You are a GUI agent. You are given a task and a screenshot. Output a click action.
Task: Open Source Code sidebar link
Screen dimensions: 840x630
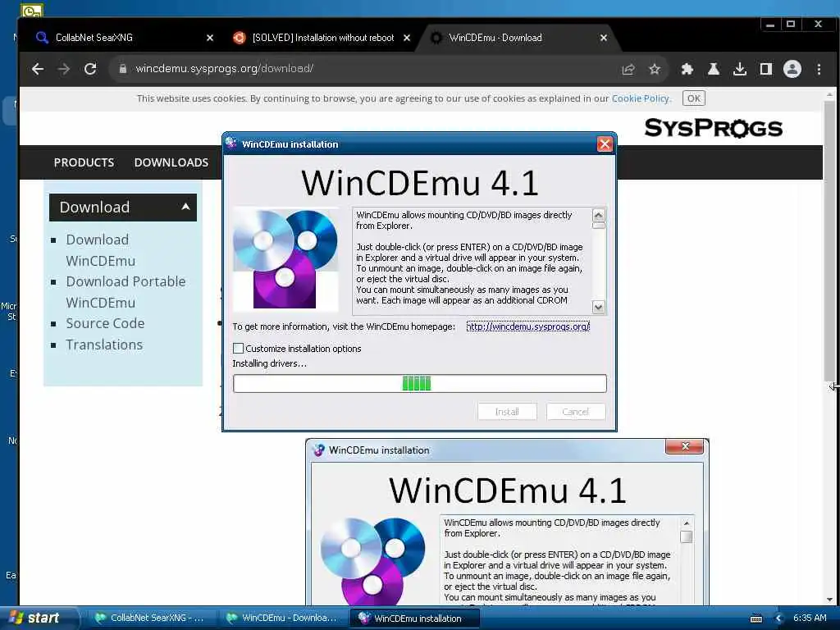pos(105,323)
